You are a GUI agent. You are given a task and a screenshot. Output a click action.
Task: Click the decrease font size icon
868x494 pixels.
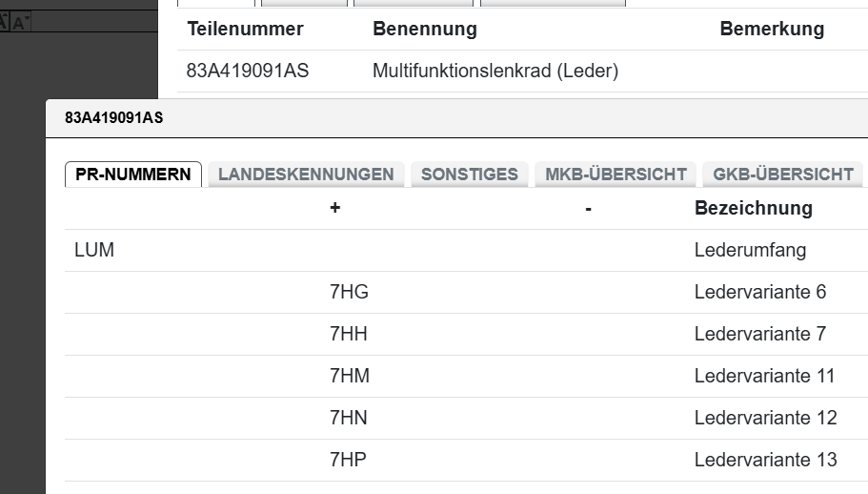[x=20, y=23]
